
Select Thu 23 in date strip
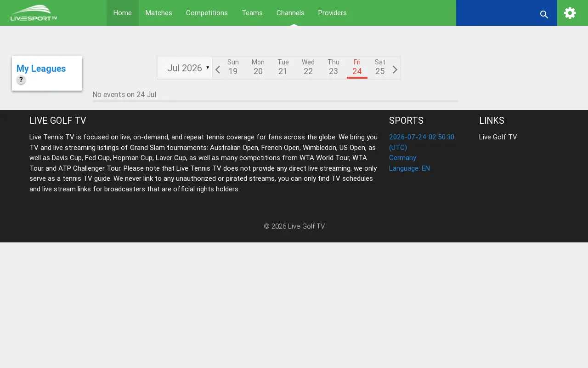334,67
